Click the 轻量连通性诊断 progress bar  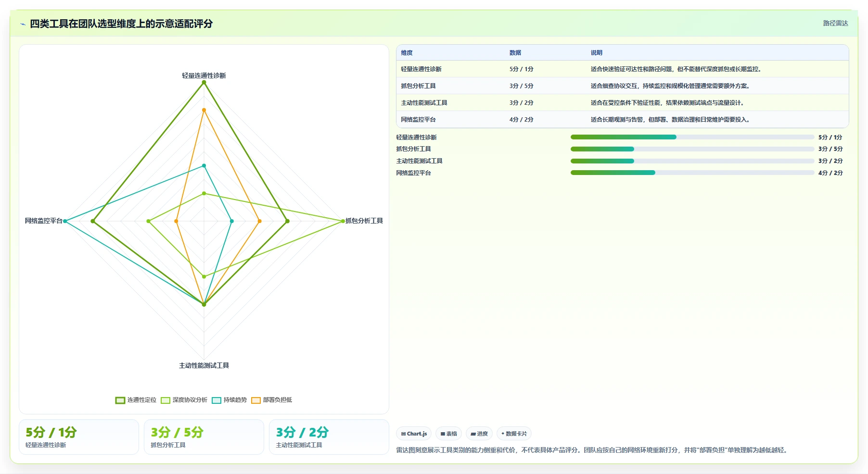click(x=692, y=137)
